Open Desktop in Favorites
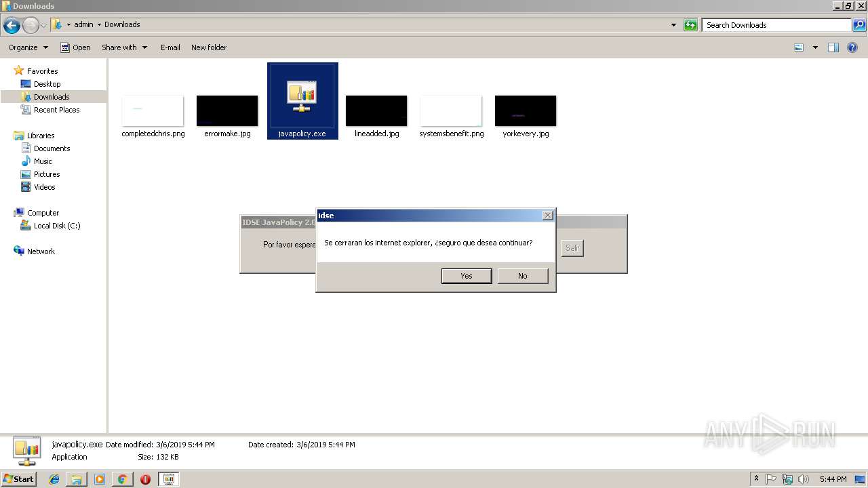 (47, 84)
